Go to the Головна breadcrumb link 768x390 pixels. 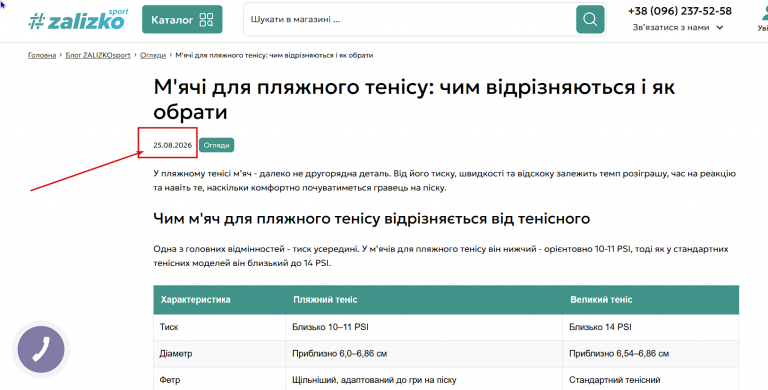42,55
